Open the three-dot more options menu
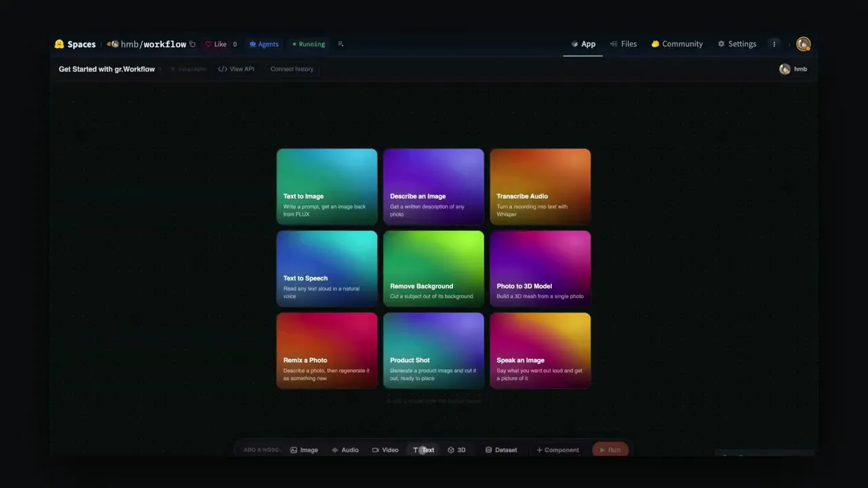 tap(774, 44)
